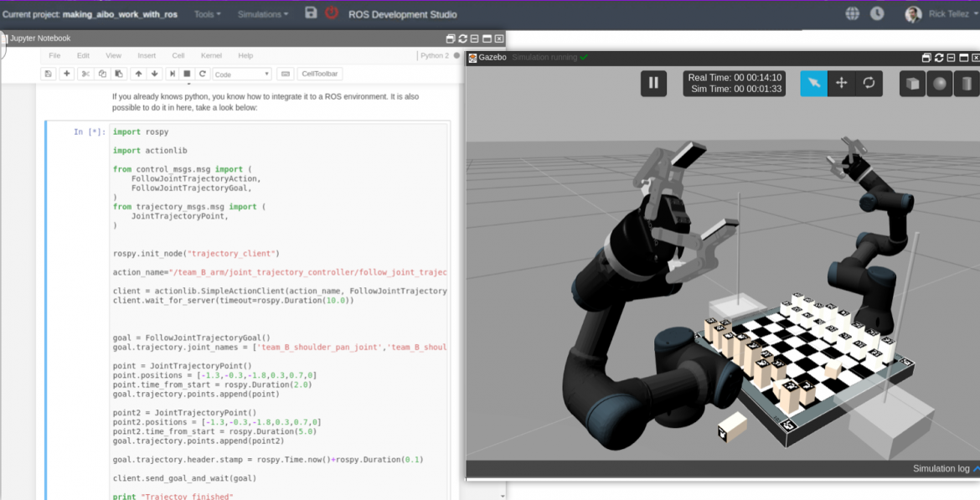
Task: Click the red power button in the header
Action: (x=332, y=13)
